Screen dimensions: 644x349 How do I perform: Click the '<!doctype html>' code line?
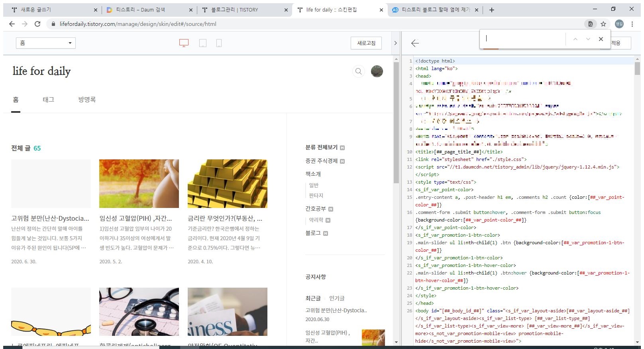pos(435,61)
